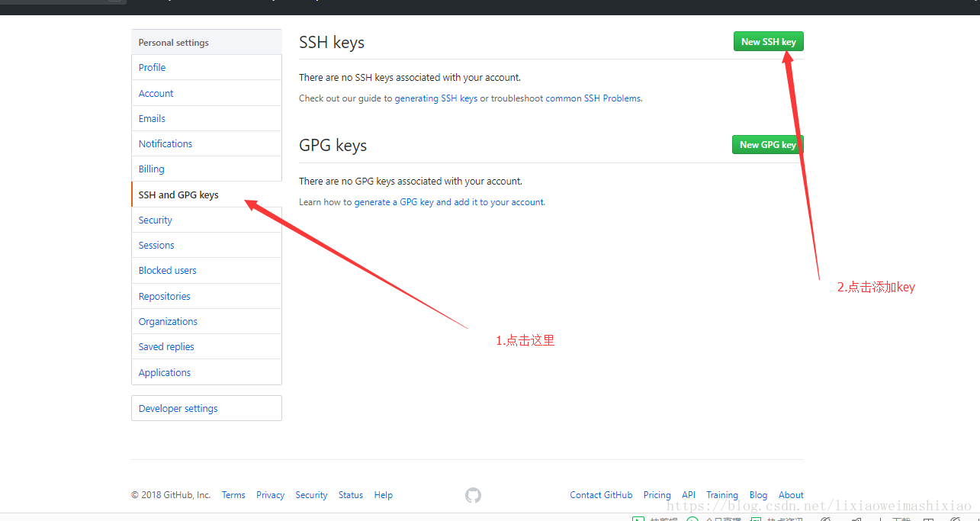Open About footer link
980x521 pixels.
[791, 495]
